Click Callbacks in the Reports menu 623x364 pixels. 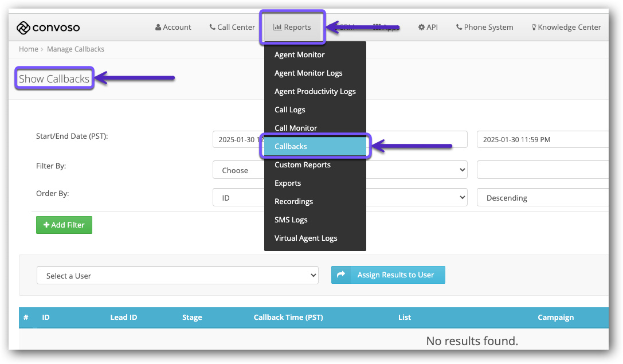click(291, 147)
